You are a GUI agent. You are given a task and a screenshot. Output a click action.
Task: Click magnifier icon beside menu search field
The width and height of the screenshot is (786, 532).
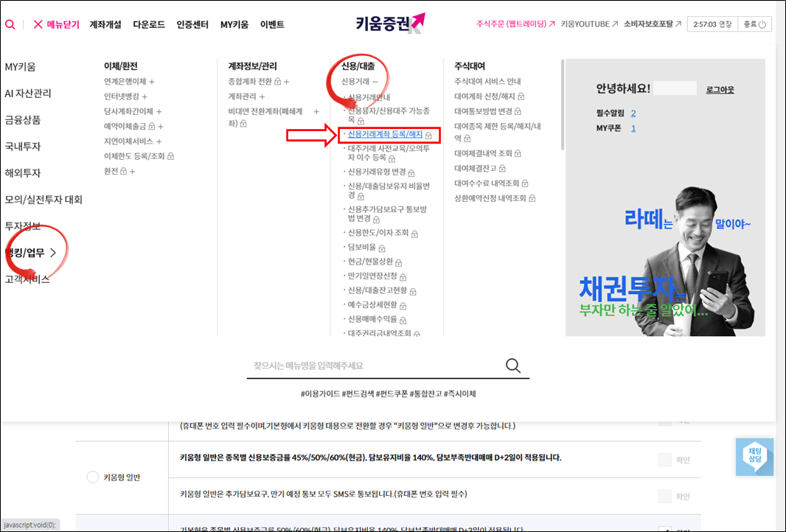click(512, 365)
